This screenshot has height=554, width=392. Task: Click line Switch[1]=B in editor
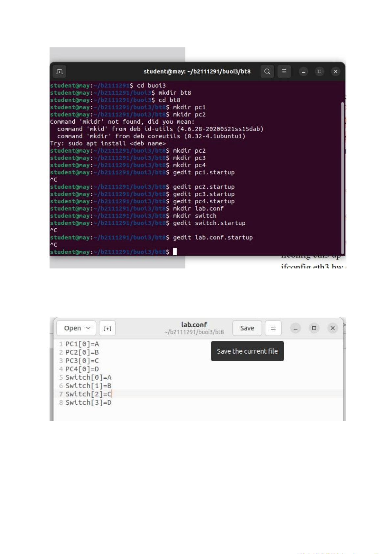click(x=88, y=386)
